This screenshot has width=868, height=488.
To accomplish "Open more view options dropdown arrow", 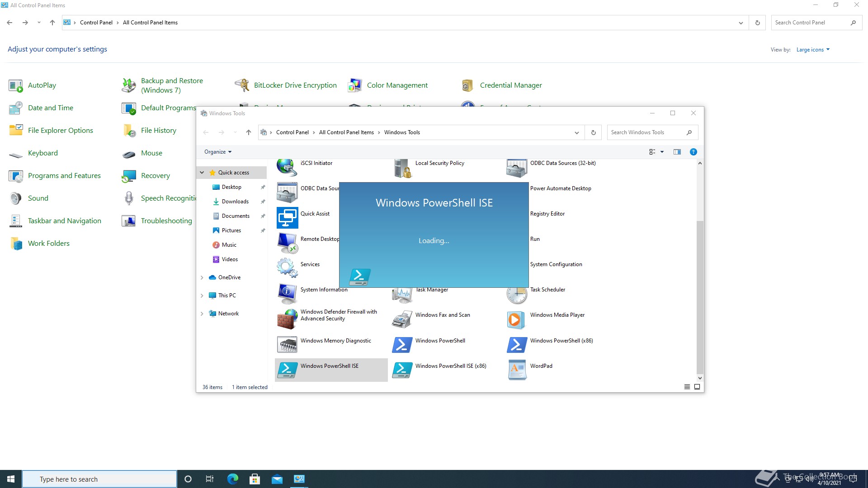I will coord(662,152).
